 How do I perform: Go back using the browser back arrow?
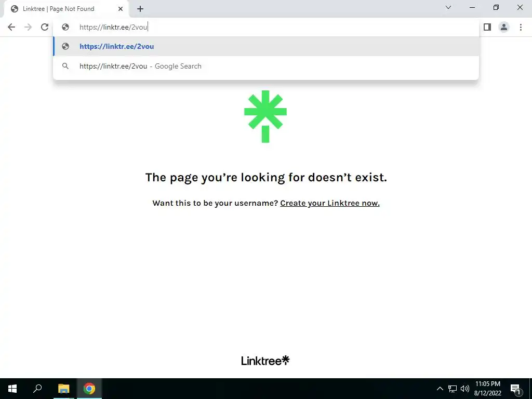tap(11, 27)
